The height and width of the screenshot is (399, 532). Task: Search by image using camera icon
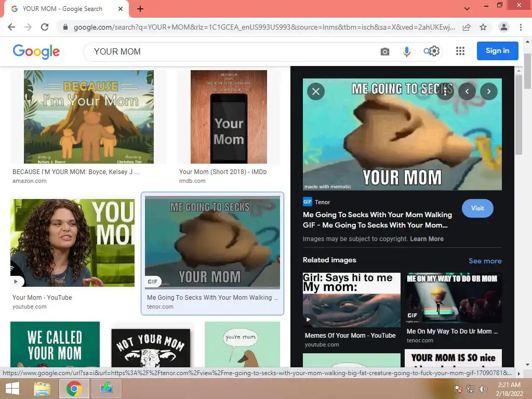point(385,51)
